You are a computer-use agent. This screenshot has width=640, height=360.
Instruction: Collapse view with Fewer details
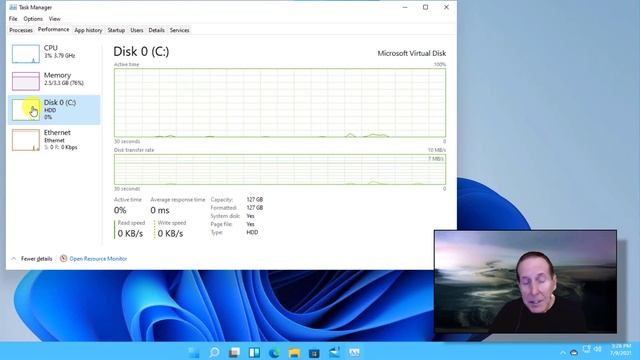click(36, 259)
